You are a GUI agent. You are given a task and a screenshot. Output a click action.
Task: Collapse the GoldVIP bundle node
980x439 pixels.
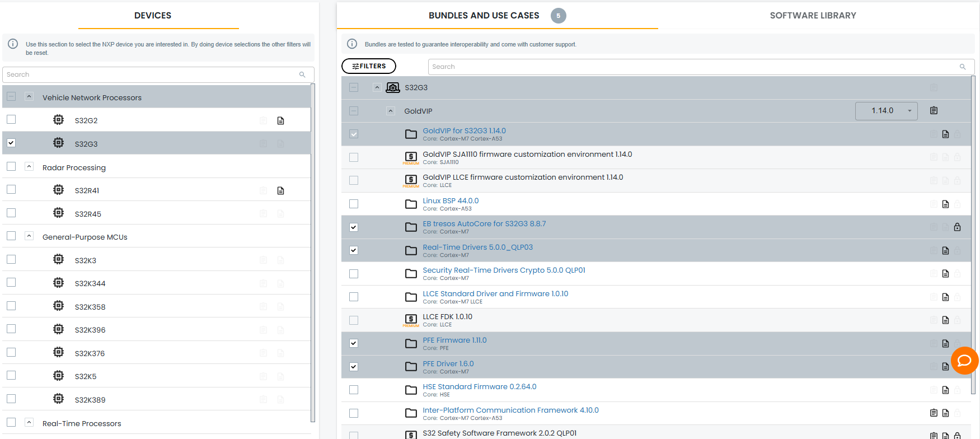pos(391,111)
